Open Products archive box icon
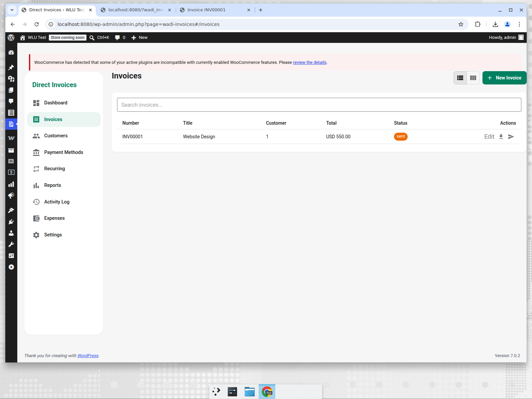Screen dimensions: 532x399 coord(11,150)
